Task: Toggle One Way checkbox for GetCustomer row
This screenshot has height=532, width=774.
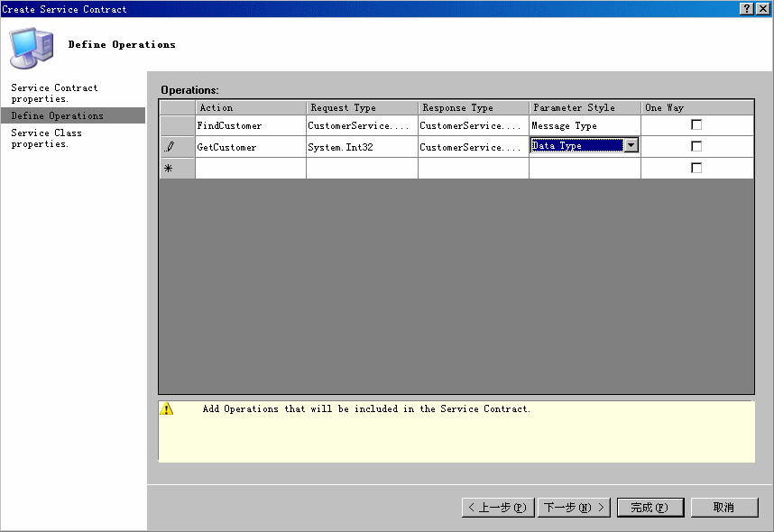Action: (696, 146)
